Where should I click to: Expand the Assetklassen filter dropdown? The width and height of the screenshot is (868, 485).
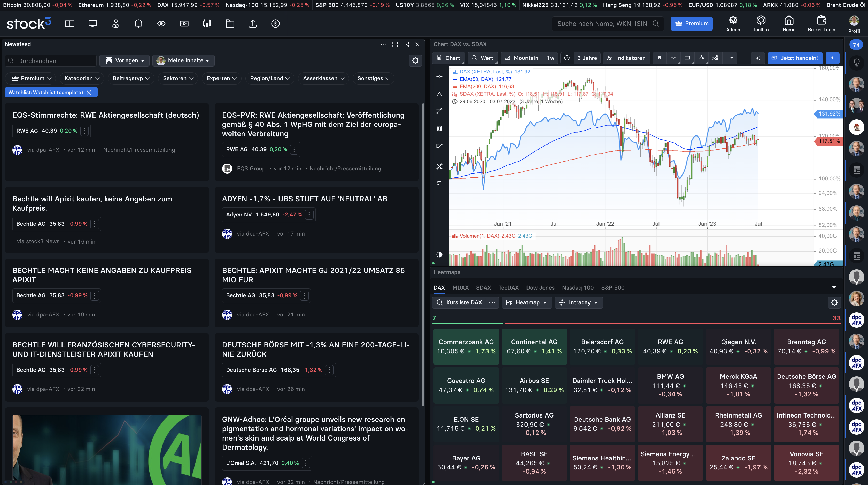[323, 78]
